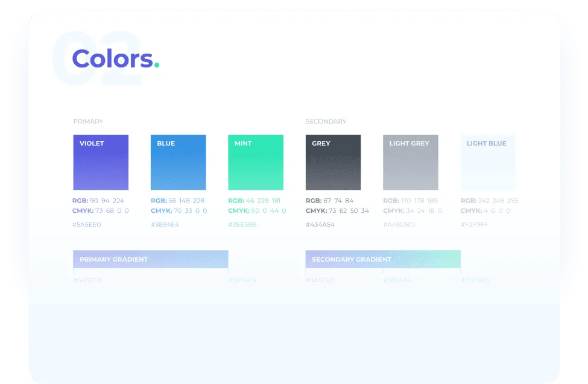The width and height of the screenshot is (588, 384).
Task: Select the Grey CMYK value 73 62 50 34
Action: click(x=349, y=211)
